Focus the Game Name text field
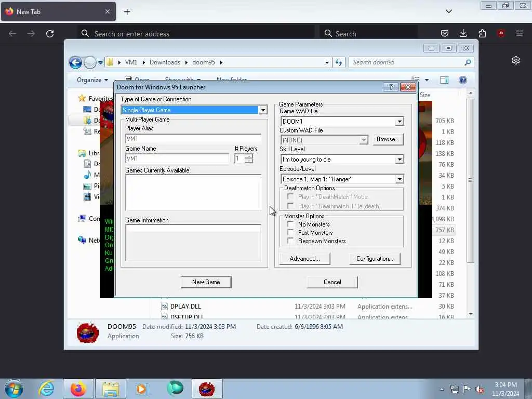This screenshot has width=532, height=399. [177, 158]
